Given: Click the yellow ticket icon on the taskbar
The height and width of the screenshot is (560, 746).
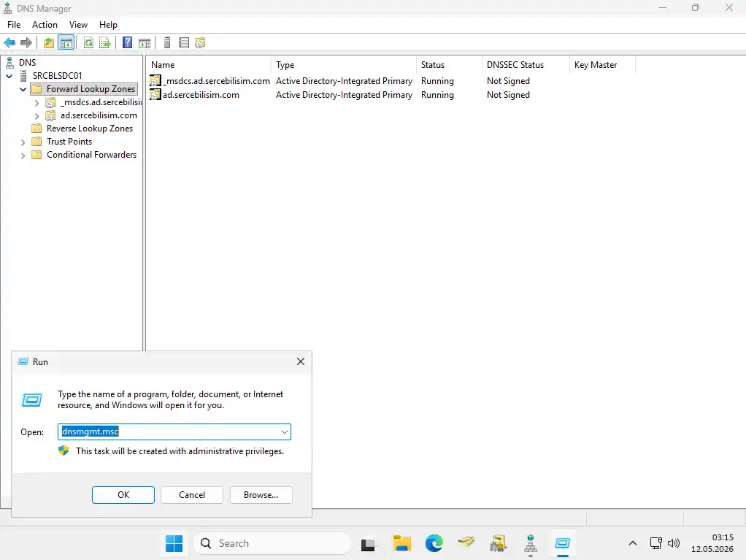Looking at the screenshot, I should click(x=466, y=543).
